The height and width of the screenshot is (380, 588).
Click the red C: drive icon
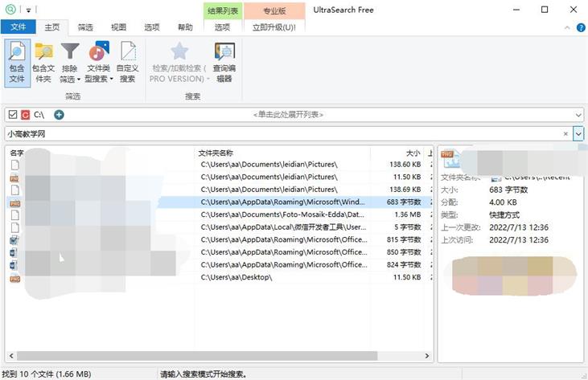25,115
